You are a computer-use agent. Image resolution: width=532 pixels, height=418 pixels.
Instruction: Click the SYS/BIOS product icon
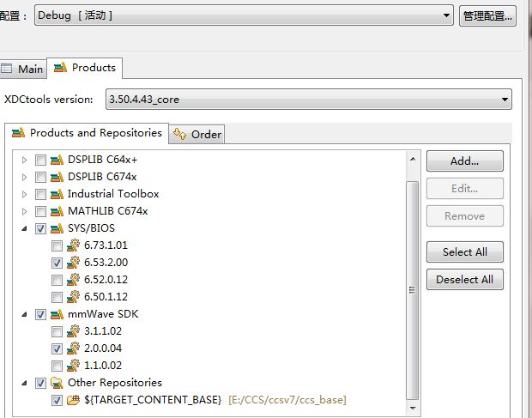pos(57,228)
